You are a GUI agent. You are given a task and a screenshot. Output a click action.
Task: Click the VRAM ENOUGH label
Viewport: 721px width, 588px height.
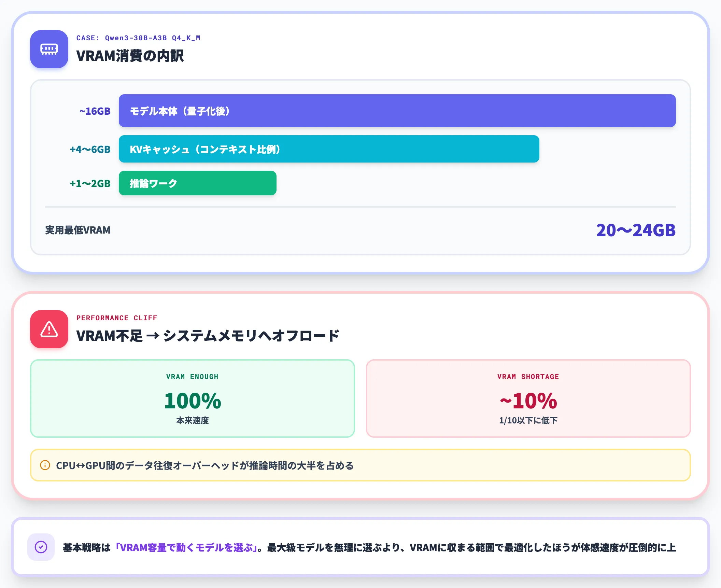193,377
